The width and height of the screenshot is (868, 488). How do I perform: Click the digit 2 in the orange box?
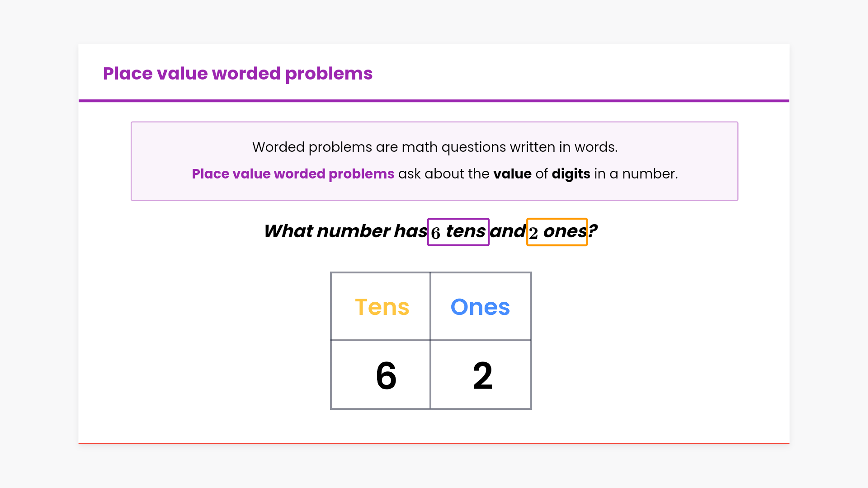tap(533, 233)
